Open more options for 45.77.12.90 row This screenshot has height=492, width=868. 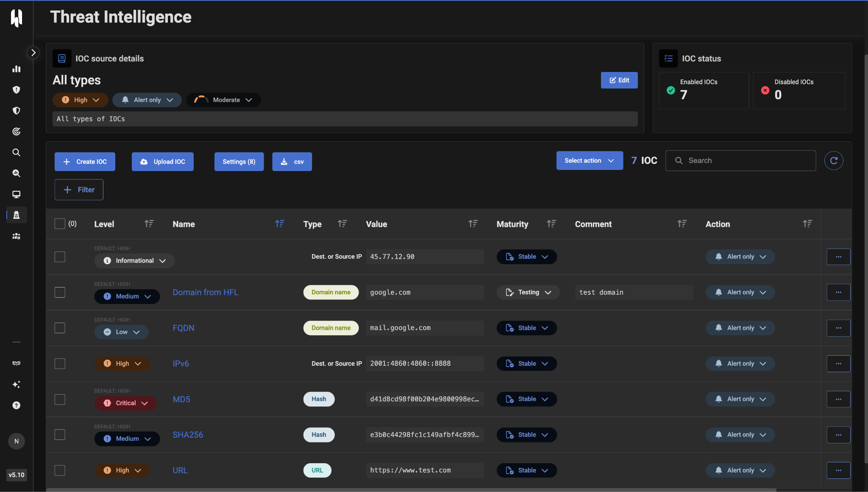[838, 257]
